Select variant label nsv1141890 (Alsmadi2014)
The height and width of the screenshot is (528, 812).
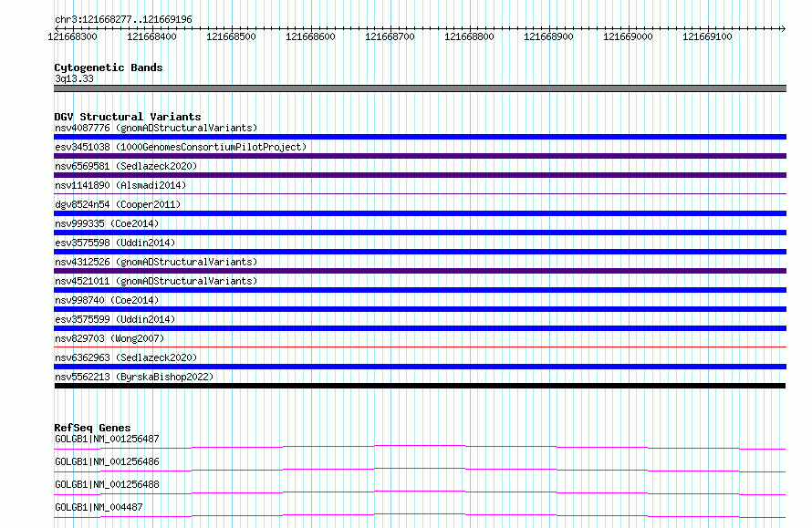(x=120, y=185)
